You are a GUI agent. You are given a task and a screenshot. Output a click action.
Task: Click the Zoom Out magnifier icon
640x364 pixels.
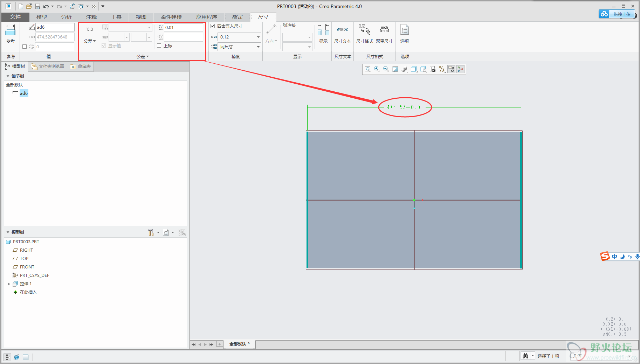pyautogui.click(x=386, y=69)
